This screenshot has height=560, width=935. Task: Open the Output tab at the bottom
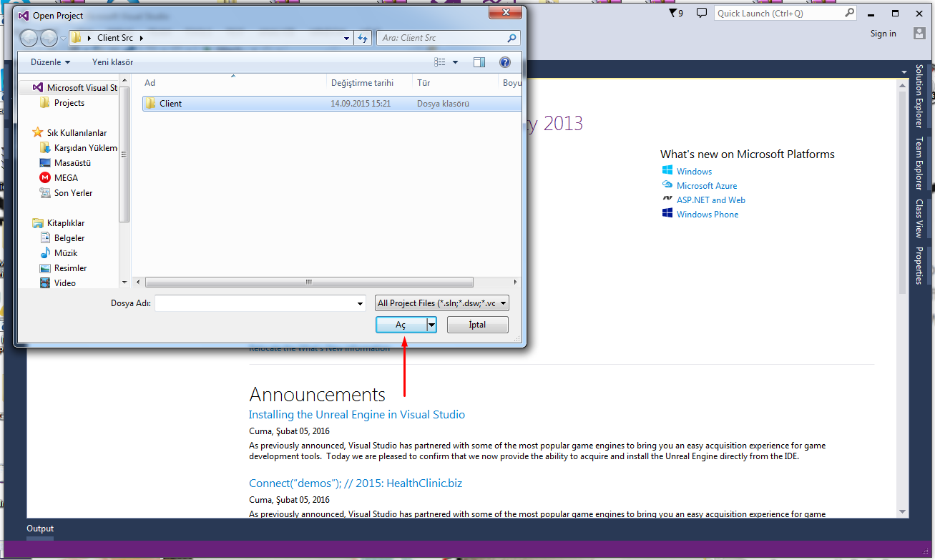coord(40,529)
